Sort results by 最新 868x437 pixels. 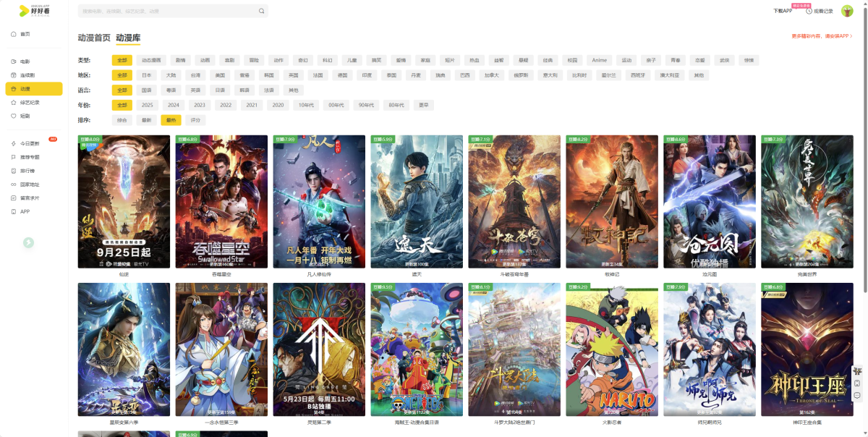pos(147,120)
